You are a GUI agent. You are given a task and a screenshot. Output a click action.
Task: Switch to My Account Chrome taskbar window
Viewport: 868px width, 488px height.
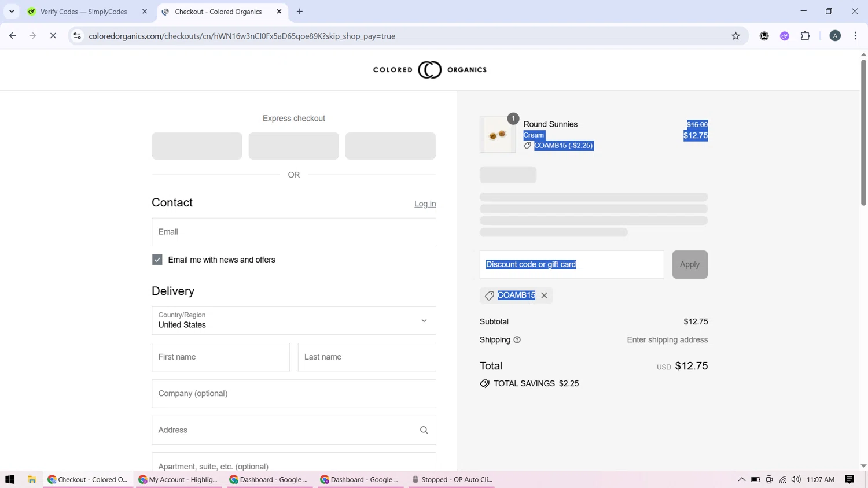click(x=178, y=479)
